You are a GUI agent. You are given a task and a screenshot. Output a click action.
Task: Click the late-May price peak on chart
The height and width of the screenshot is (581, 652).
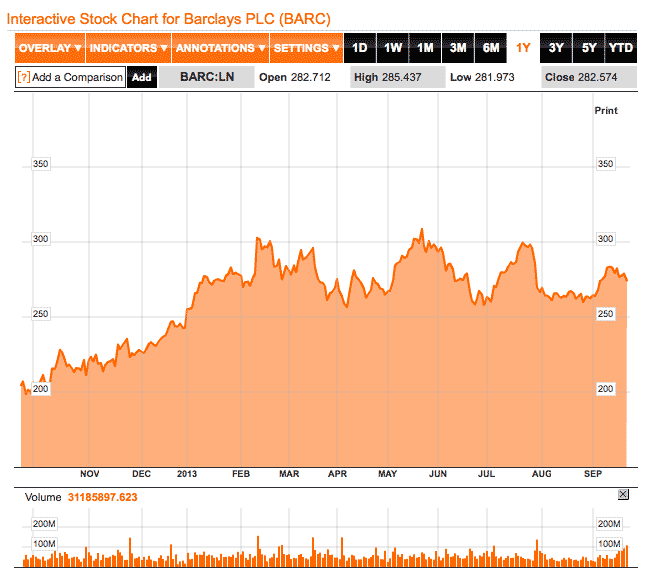[x=422, y=230]
